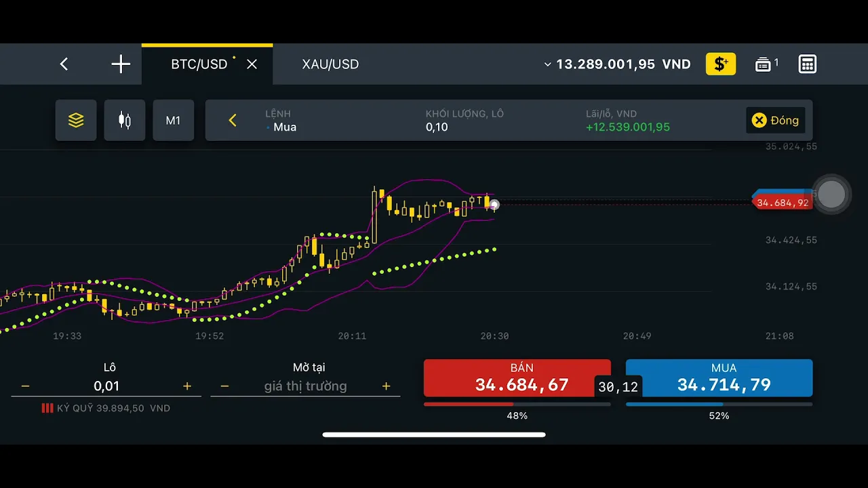
Task: Click the 52% buy sentiment bar
Action: click(719, 405)
